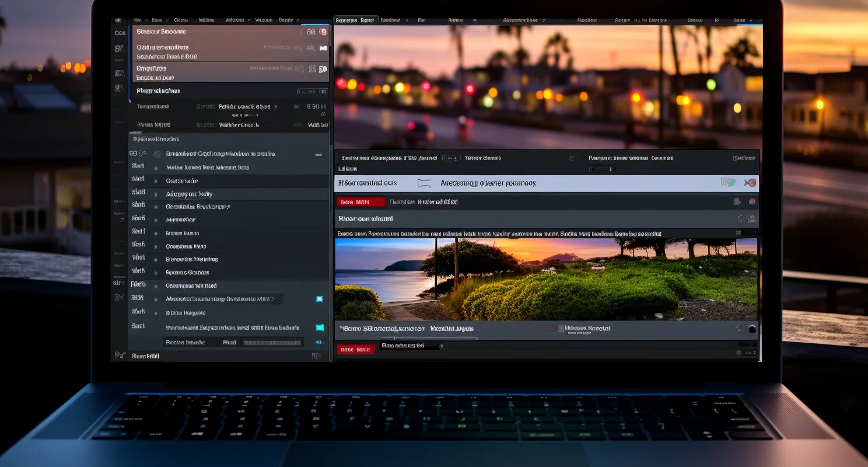Click the circular icon at start of first list row

click(156, 154)
